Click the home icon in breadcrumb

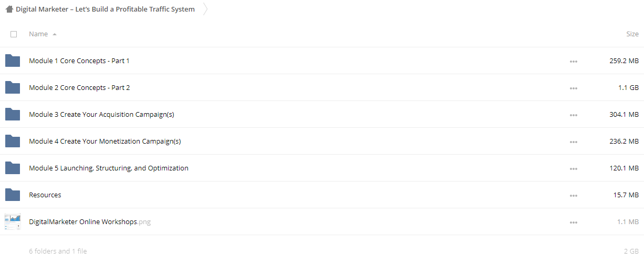click(x=9, y=9)
